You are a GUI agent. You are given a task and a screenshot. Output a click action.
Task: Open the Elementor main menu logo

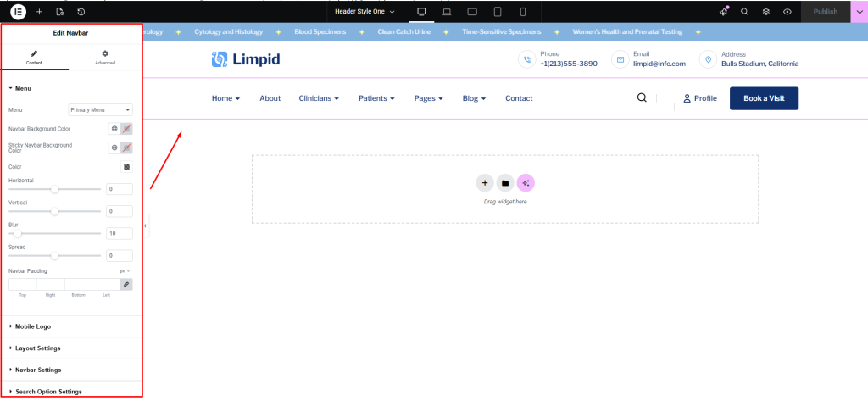[x=17, y=12]
